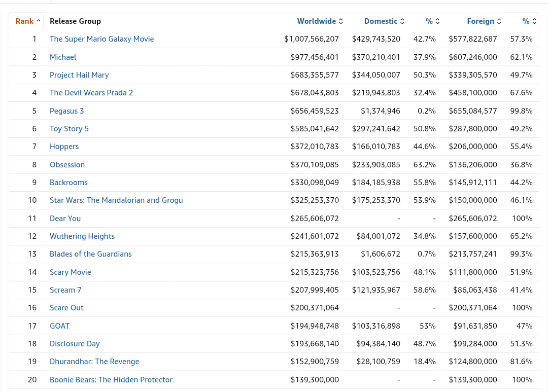The width and height of the screenshot is (548, 392).
Task: Select the Scream 7 link
Action: click(x=65, y=291)
